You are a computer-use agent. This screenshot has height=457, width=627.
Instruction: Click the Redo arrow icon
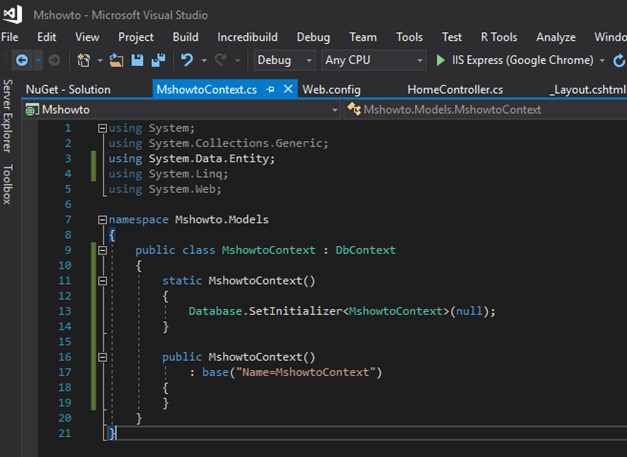(x=221, y=60)
